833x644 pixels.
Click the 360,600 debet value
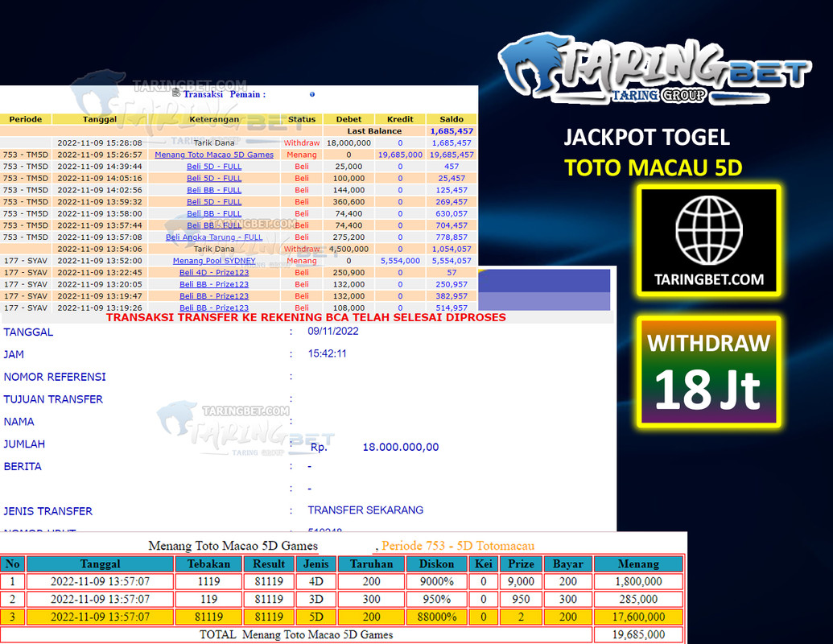[x=348, y=202]
